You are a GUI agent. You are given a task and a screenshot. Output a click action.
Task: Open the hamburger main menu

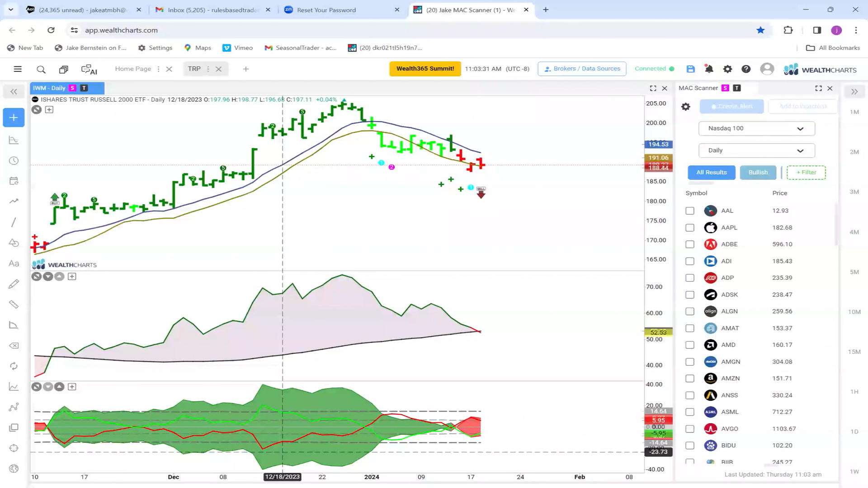coord(18,69)
